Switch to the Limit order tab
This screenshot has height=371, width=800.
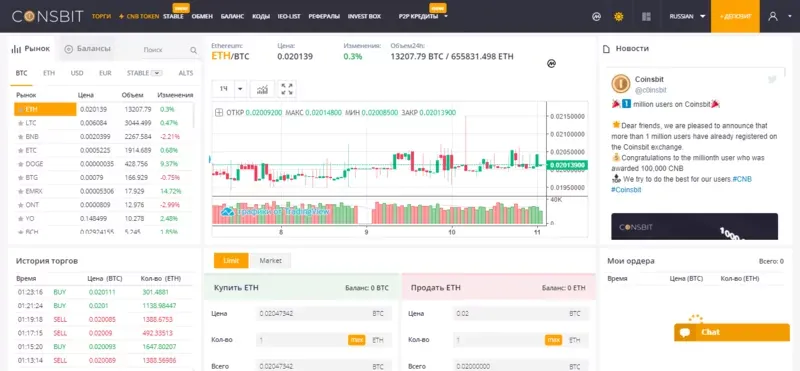(231, 261)
